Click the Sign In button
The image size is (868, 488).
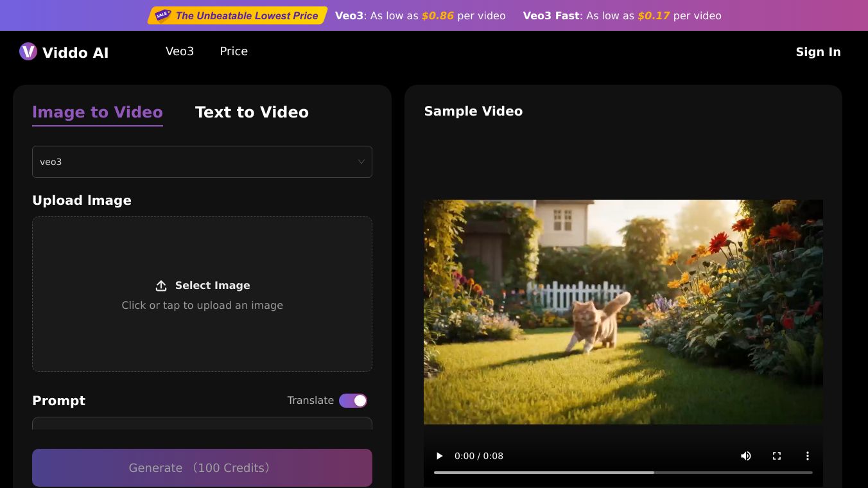point(819,52)
